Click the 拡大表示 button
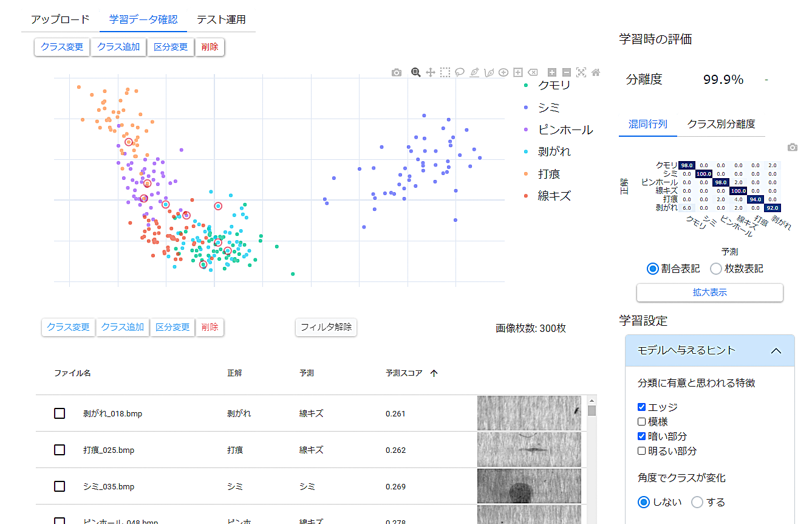The image size is (812, 524). [709, 292]
